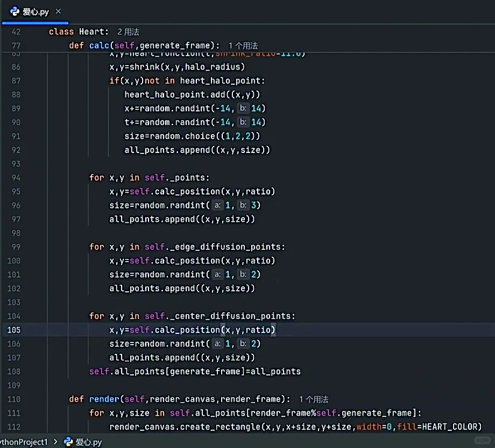
Task: Click the Python icon in the breadcrumb bar
Action: [x=68, y=442]
